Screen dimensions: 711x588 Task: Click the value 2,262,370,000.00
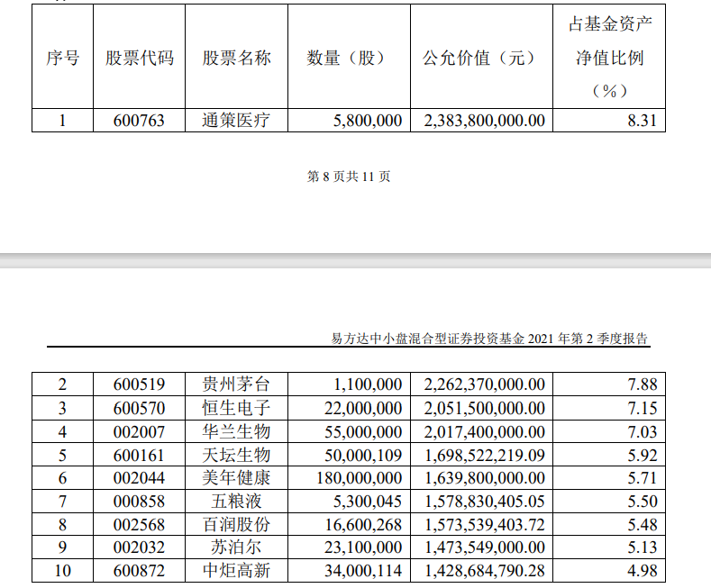[x=484, y=384]
